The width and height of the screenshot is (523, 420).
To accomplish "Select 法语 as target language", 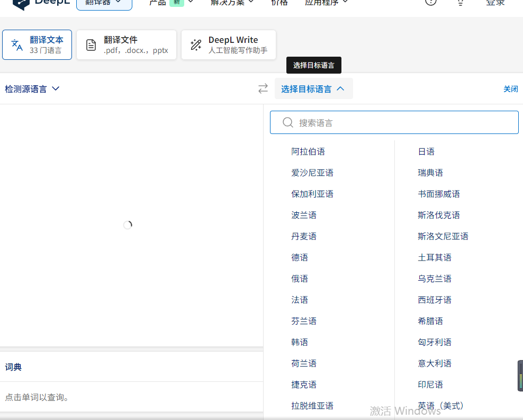I will pyautogui.click(x=300, y=300).
